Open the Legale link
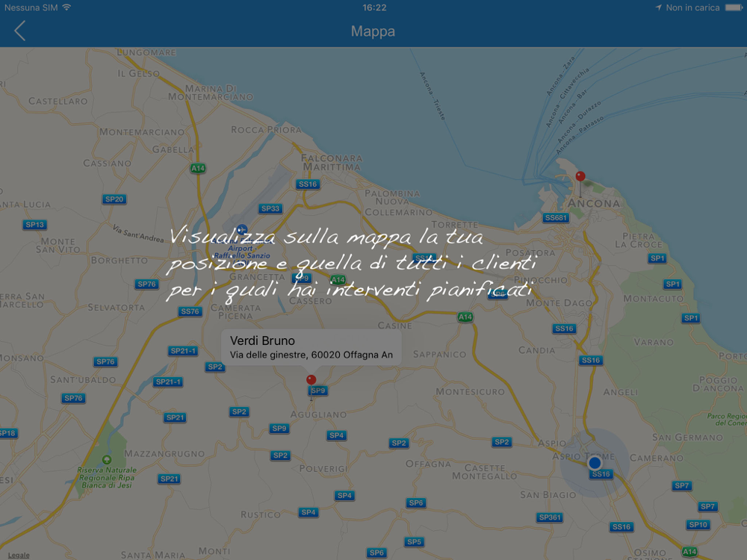 19,556
